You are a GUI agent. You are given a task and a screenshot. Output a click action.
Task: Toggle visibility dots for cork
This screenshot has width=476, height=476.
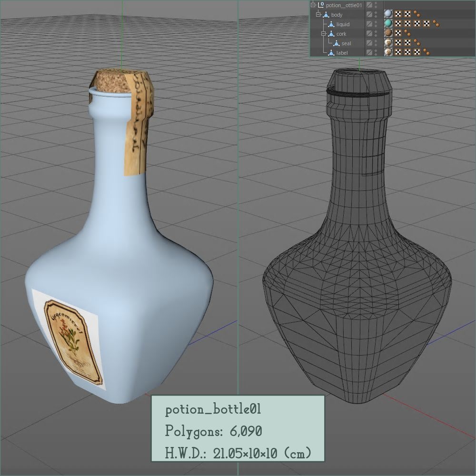point(376,33)
